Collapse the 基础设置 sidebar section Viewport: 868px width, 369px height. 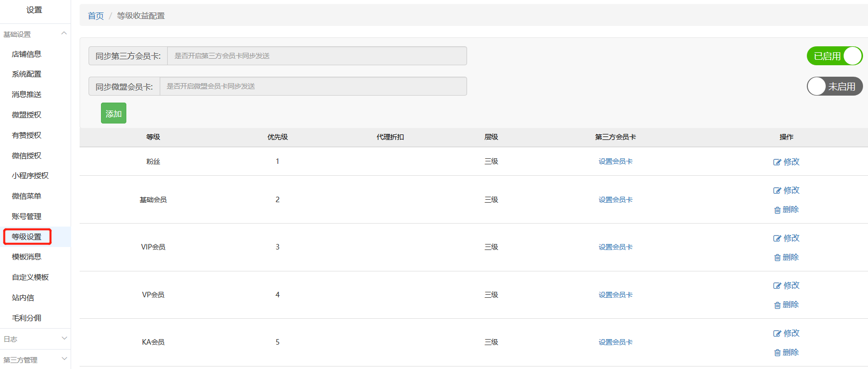[64, 33]
